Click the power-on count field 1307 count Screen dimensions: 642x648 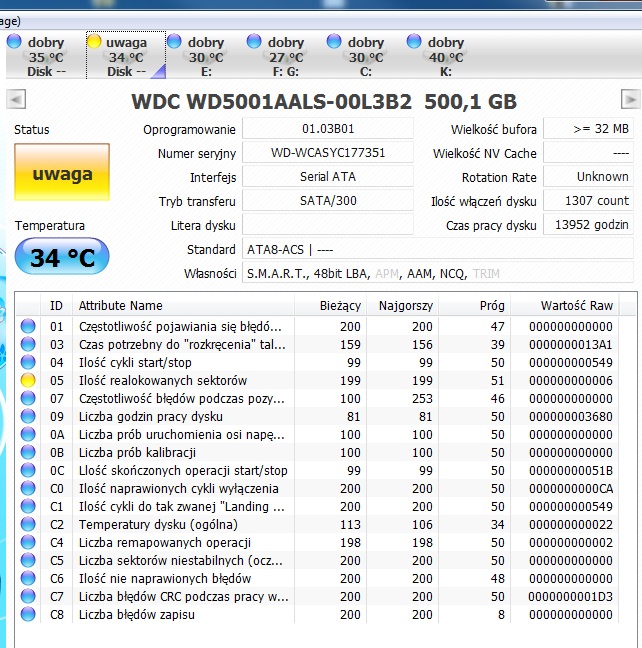(588, 200)
